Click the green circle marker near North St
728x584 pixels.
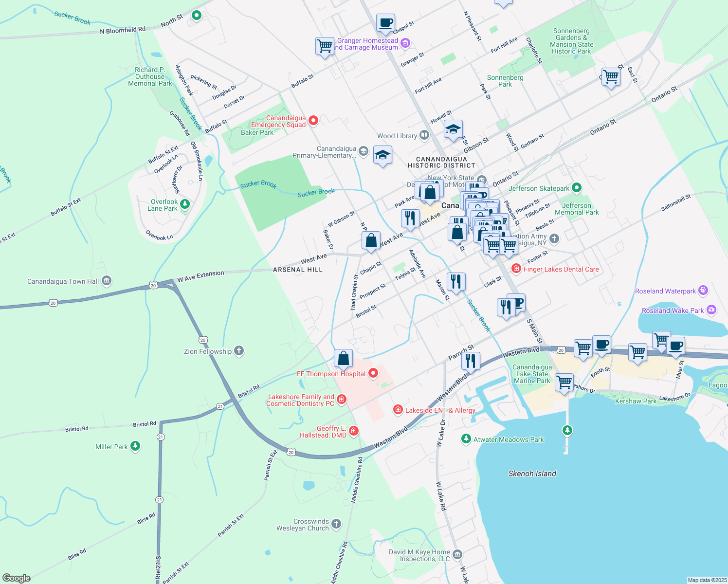pos(197,16)
